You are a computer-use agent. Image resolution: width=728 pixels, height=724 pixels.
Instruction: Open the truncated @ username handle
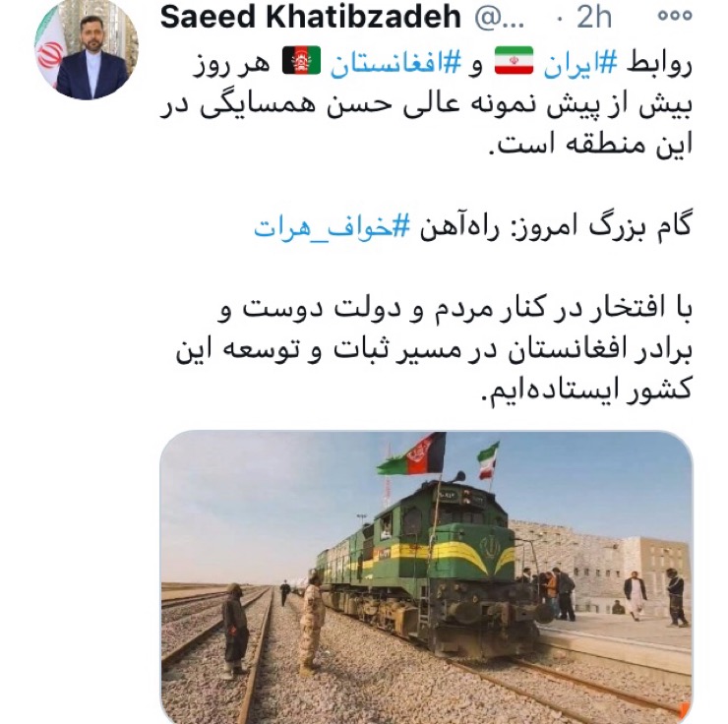[x=500, y=18]
